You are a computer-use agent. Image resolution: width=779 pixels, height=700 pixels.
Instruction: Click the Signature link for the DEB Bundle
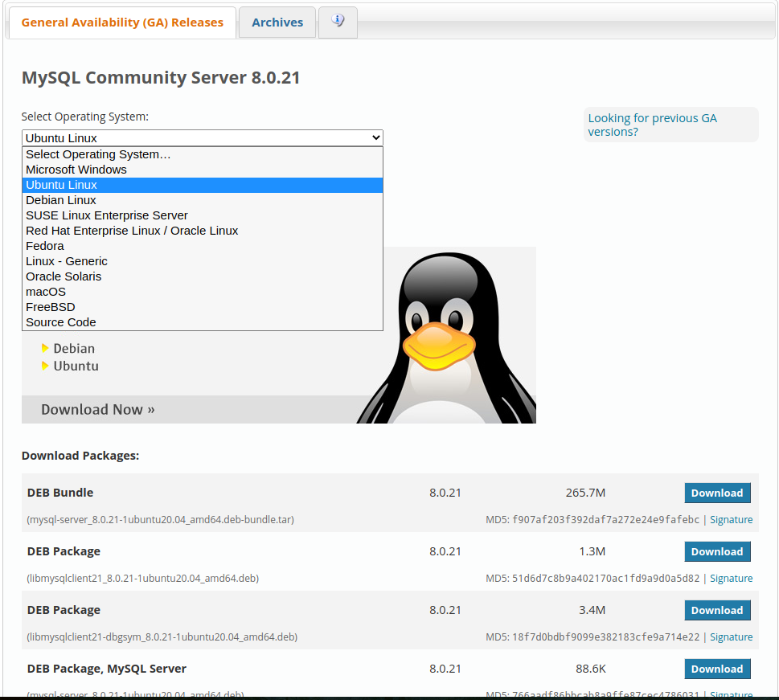click(731, 519)
